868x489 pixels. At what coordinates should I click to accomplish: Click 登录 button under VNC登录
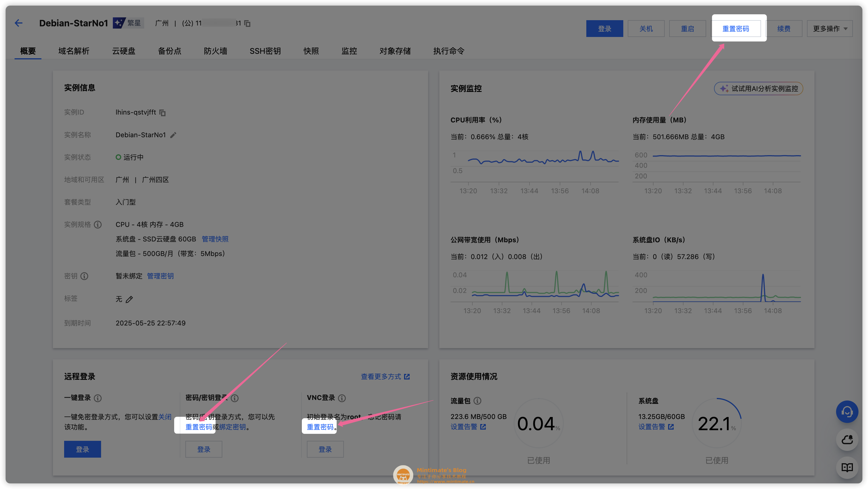pos(325,450)
